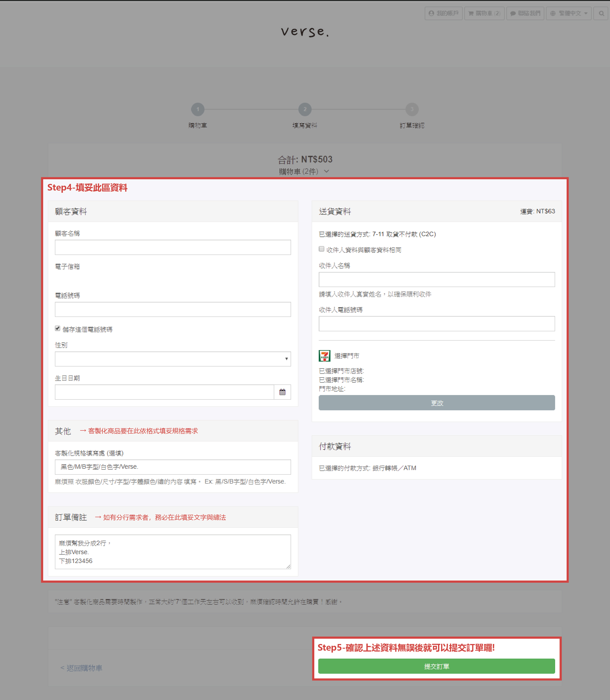Click the 顧客名稱 input field

click(173, 247)
